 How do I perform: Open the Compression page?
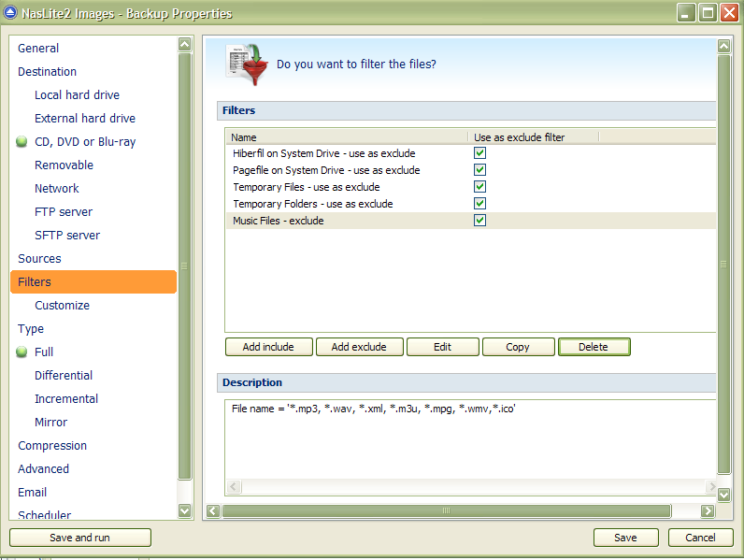pos(52,446)
